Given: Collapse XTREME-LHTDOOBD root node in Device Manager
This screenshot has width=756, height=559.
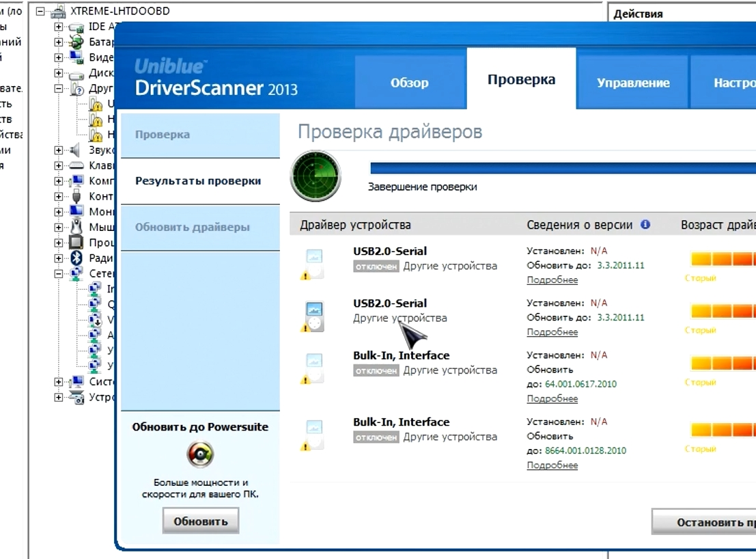Looking at the screenshot, I should 41,11.
